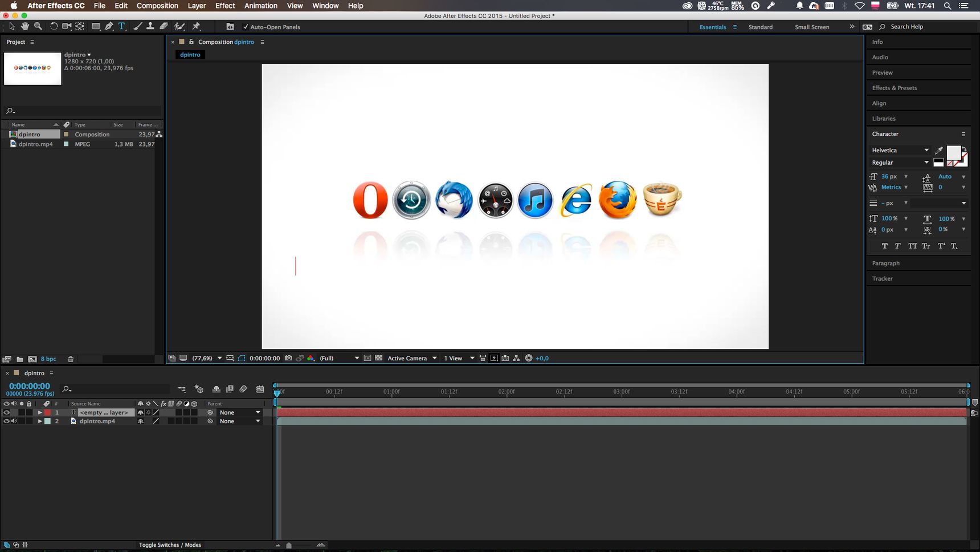The image size is (980, 552).
Task: Expand properties of dpintro.mp4 layer 2
Action: pyautogui.click(x=40, y=421)
